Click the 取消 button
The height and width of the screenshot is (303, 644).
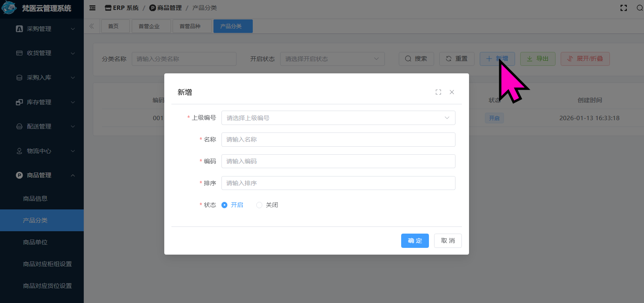pos(448,241)
